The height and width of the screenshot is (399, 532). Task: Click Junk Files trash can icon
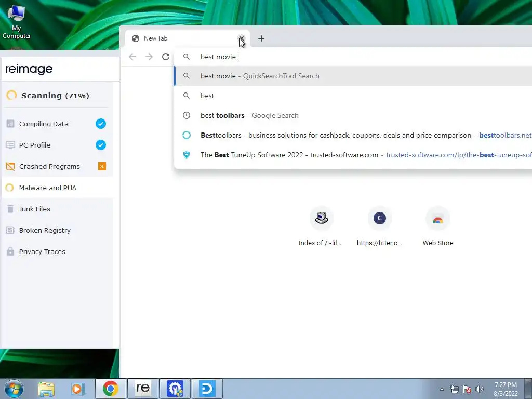pyautogui.click(x=10, y=209)
